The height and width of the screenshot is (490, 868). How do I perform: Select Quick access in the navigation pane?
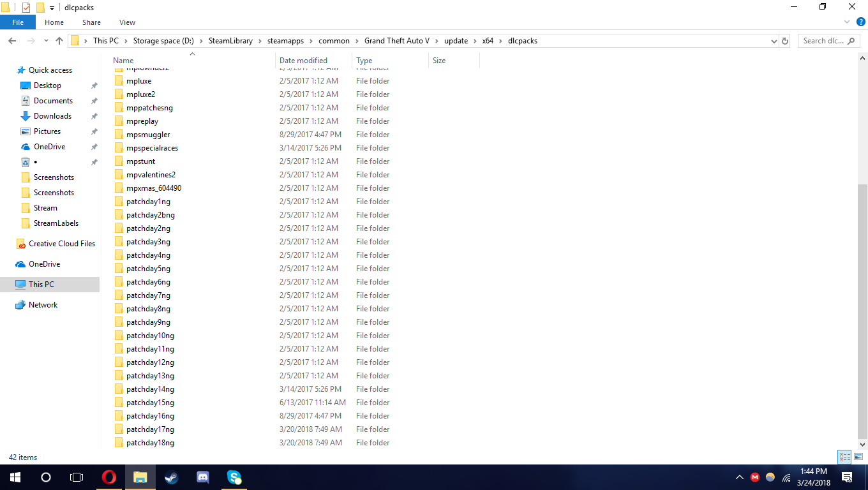pyautogui.click(x=50, y=70)
